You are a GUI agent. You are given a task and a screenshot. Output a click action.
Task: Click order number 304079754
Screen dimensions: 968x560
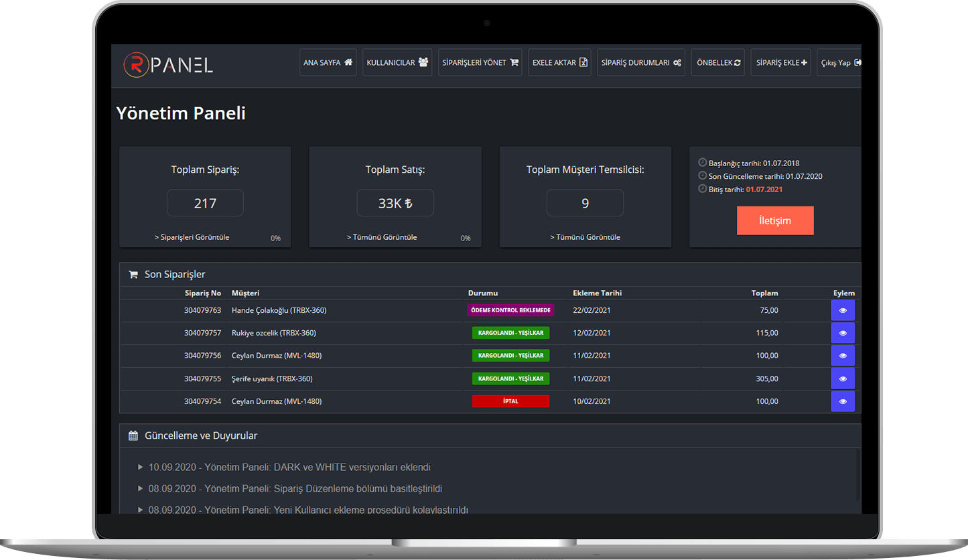(x=202, y=401)
